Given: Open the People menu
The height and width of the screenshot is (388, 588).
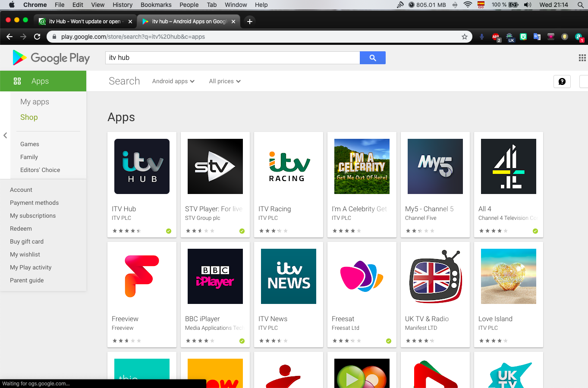Looking at the screenshot, I should point(189,5).
